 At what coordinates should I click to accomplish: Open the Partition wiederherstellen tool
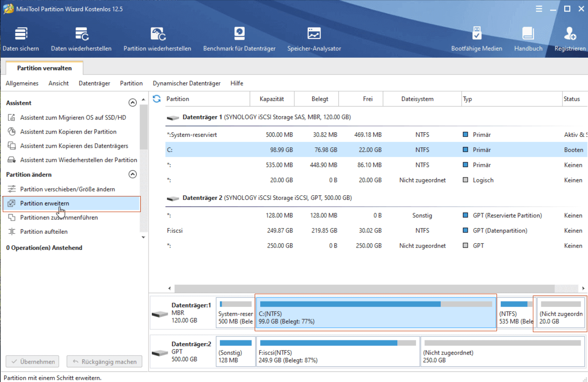tap(157, 39)
